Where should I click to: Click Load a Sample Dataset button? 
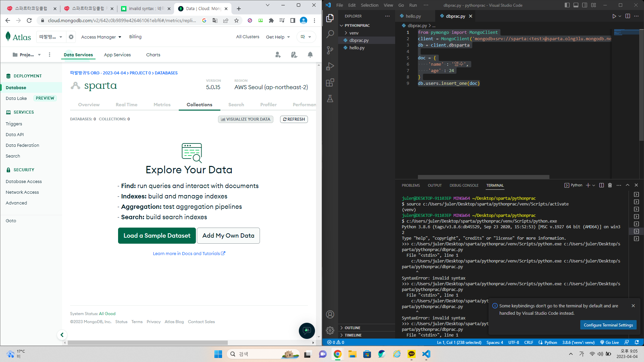click(x=157, y=236)
